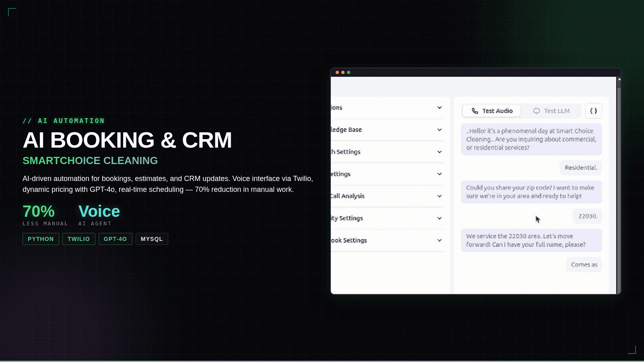Open the Webhook Settings section chevron
The image size is (644, 362).
(439, 240)
